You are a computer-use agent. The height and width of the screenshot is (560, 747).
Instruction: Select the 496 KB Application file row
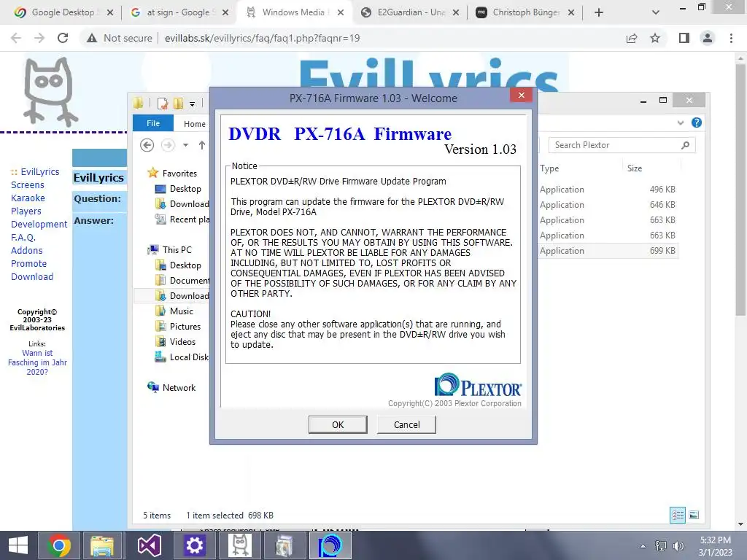click(x=608, y=189)
